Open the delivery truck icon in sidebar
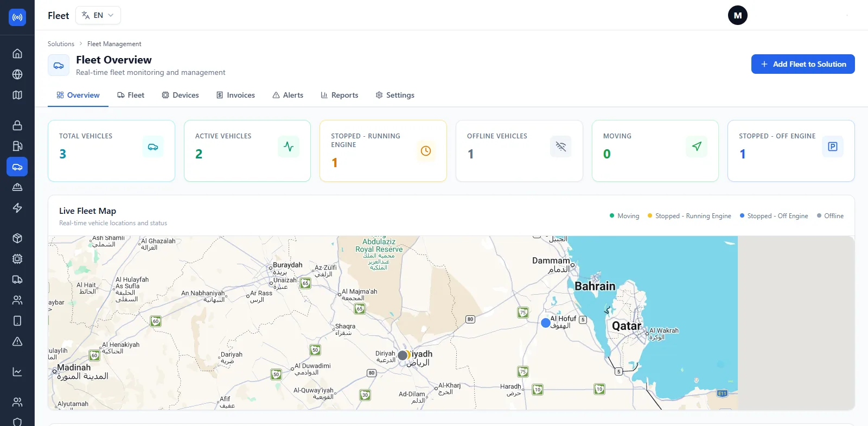 pyautogui.click(x=17, y=279)
